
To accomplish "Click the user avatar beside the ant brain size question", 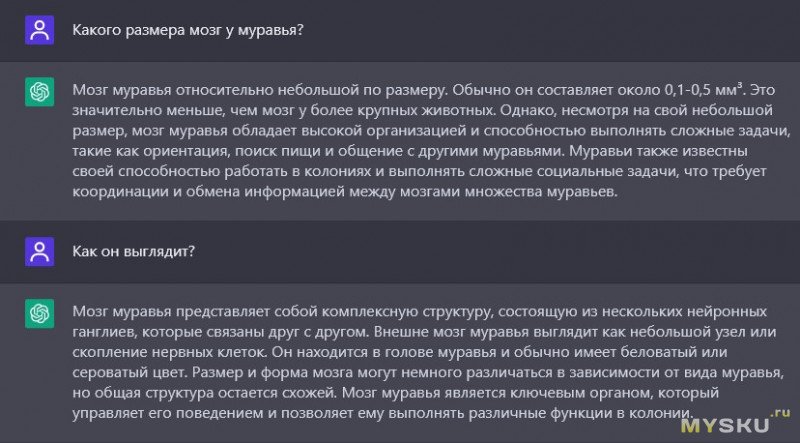I will pyautogui.click(x=39, y=30).
